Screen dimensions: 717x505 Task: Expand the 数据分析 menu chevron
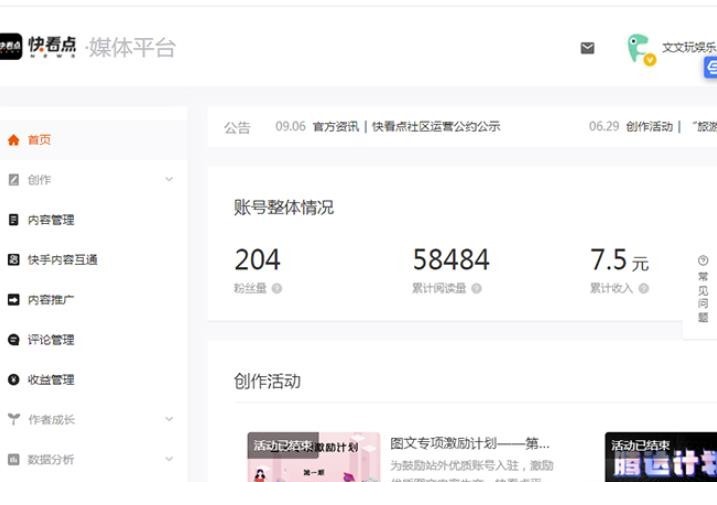click(169, 459)
